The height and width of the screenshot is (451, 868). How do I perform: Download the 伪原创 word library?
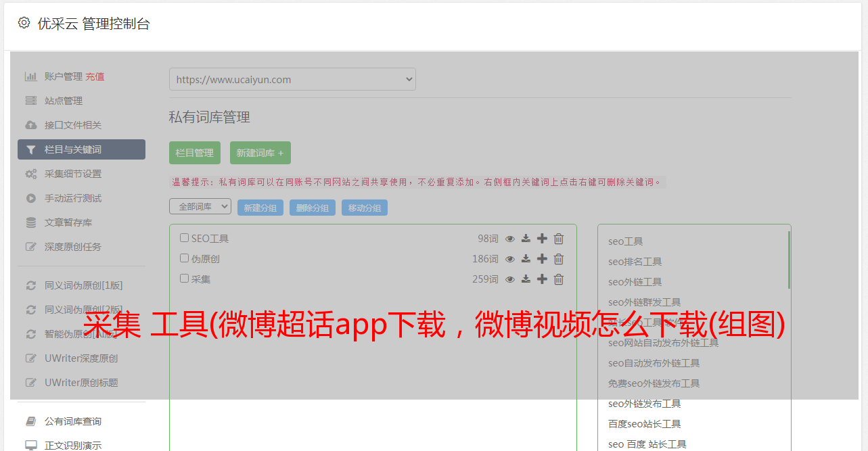point(526,259)
